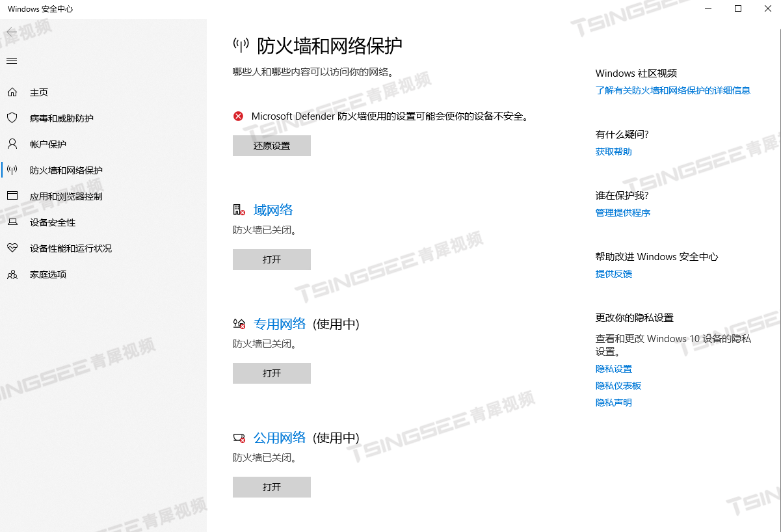The width and height of the screenshot is (781, 532).
Task: Click the app and browser control icon
Action: point(12,196)
